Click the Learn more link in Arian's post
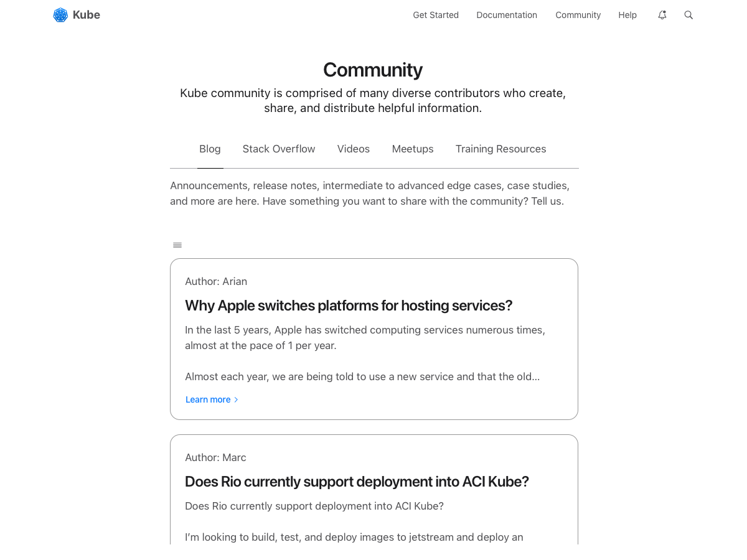The height and width of the screenshot is (560, 747). [x=208, y=399]
